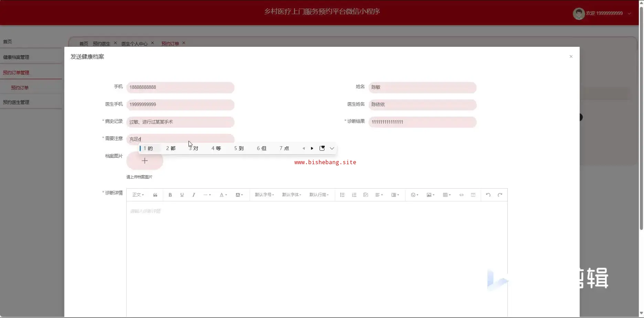
Task: Toggle bold formatting in the editor
Action: (x=170, y=195)
